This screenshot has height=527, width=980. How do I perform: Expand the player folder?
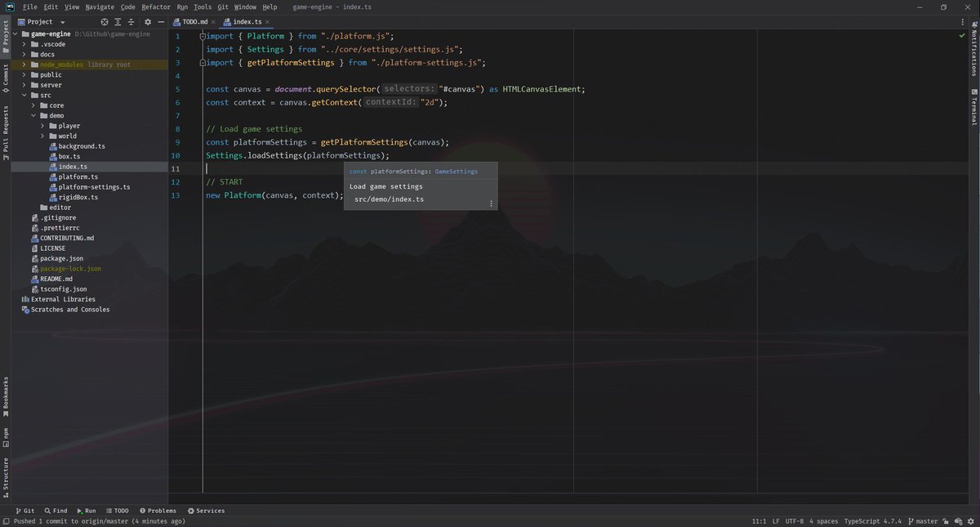[x=42, y=126]
